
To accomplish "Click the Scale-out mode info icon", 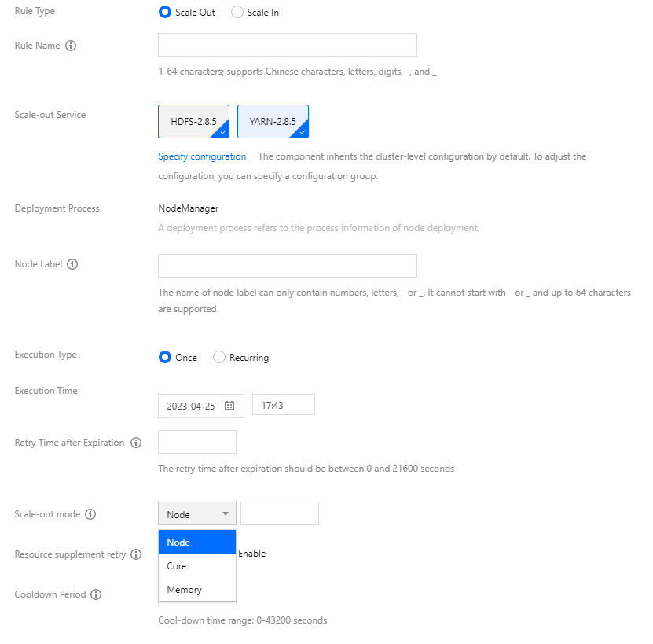I will point(90,514).
